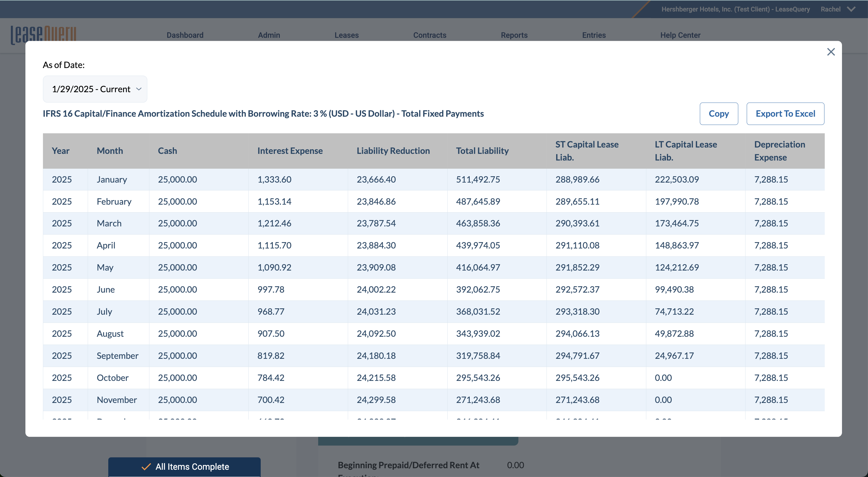Open the Contracts menu
Screen dimensions: 868x477
coord(429,35)
